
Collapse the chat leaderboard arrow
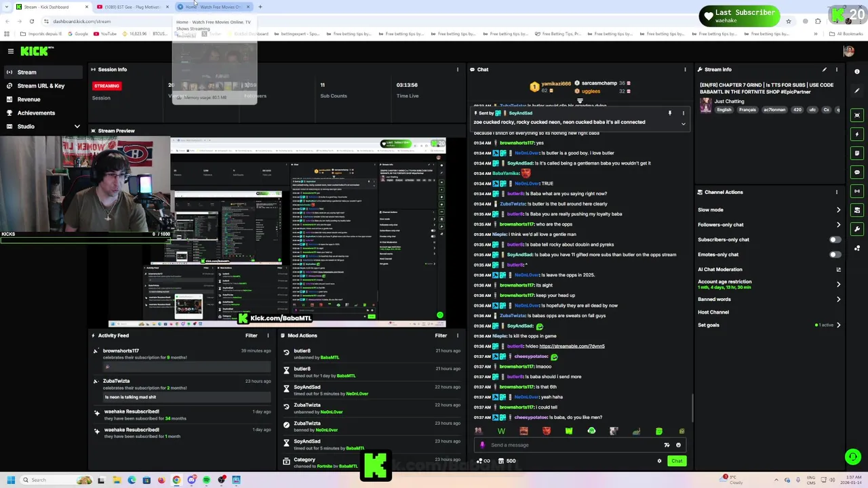(580, 101)
